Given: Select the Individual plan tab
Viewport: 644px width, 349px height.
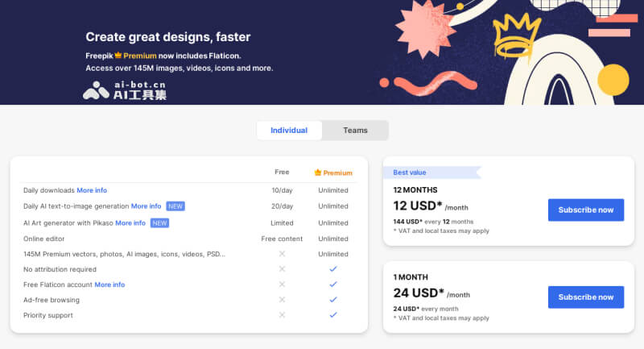Looking at the screenshot, I should point(289,131).
